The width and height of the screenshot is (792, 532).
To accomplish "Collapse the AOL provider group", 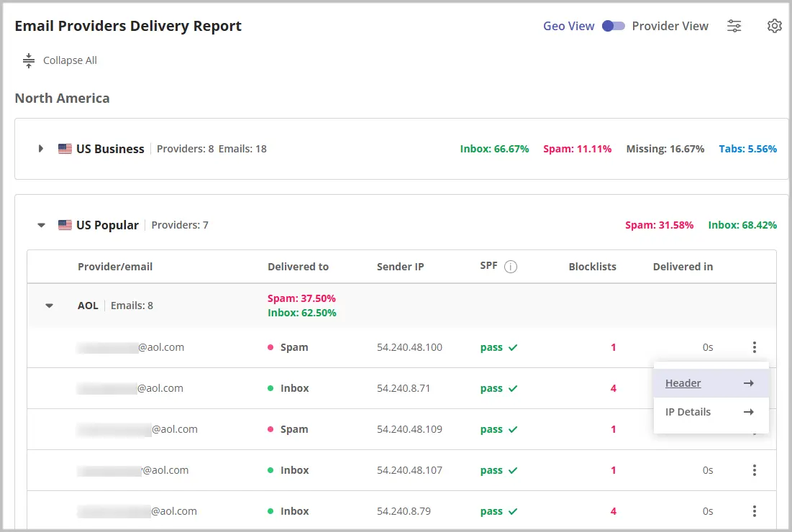I will (x=49, y=306).
